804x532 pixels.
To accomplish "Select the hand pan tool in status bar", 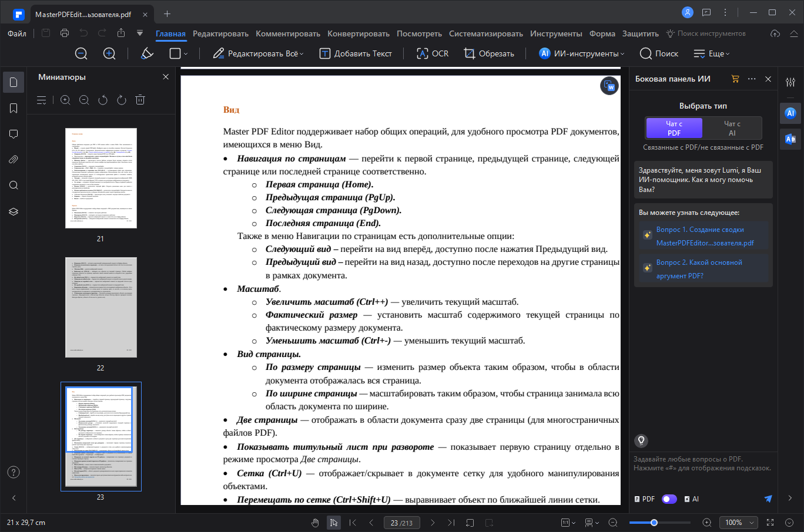I will (x=316, y=523).
